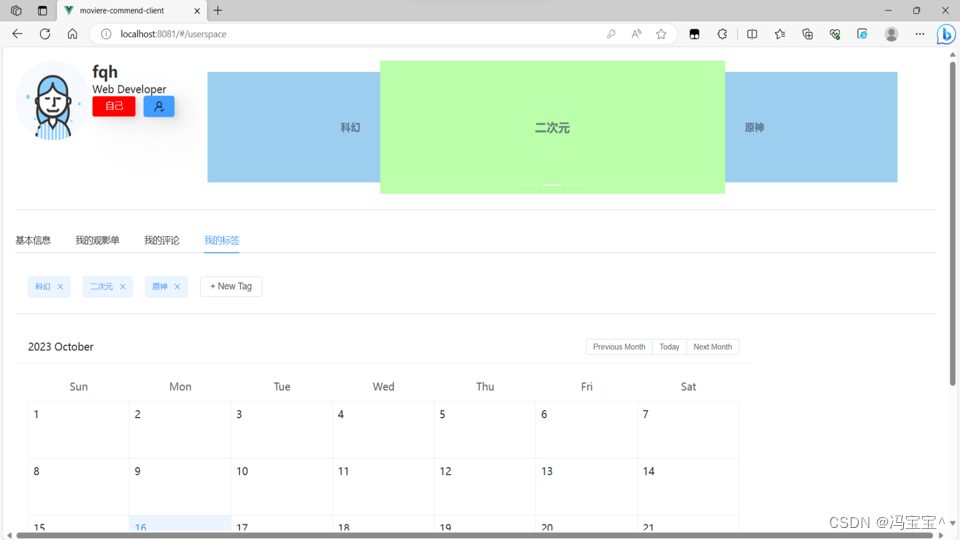Image resolution: width=960 pixels, height=540 pixels.
Task: Select October 5 in the calendar
Action: (485, 430)
